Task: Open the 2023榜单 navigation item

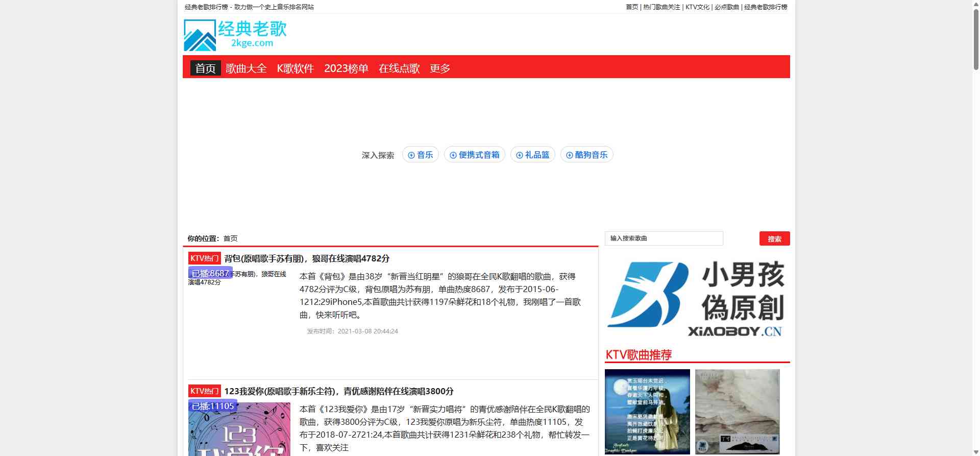Action: click(346, 68)
